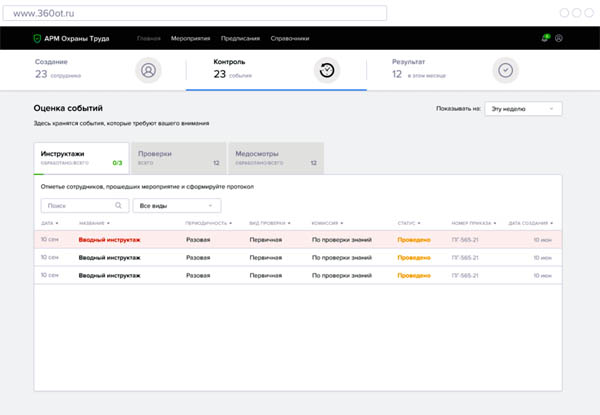Open the notifications bell icon
Image resolution: width=600 pixels, height=415 pixels.
545,38
